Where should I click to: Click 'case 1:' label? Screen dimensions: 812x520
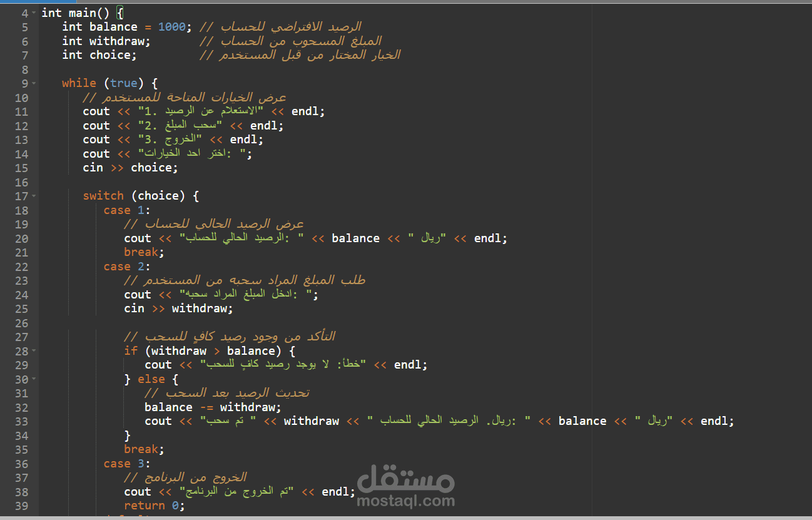[x=127, y=210]
